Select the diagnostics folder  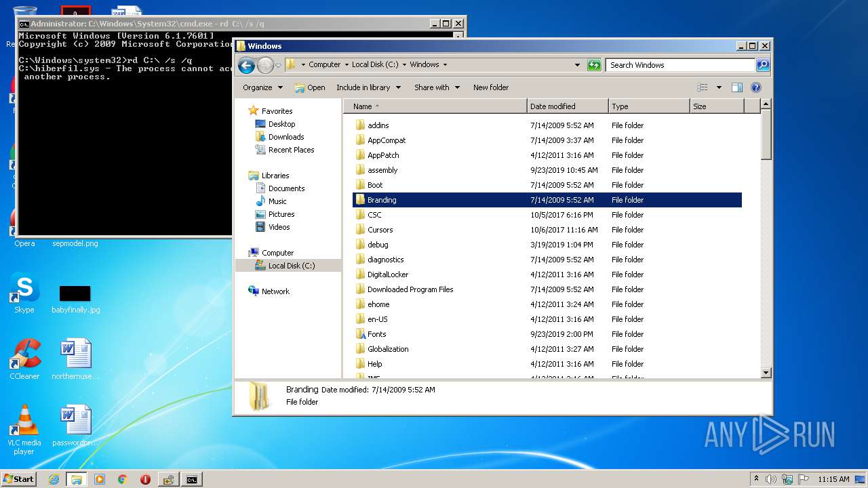(x=385, y=260)
